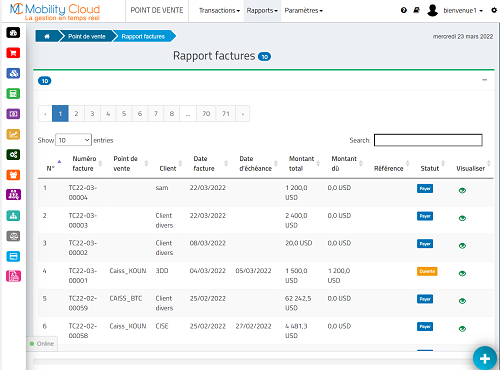Open the yellow line chart sidebar icon
Screen dimensions: 500x370
13,134
